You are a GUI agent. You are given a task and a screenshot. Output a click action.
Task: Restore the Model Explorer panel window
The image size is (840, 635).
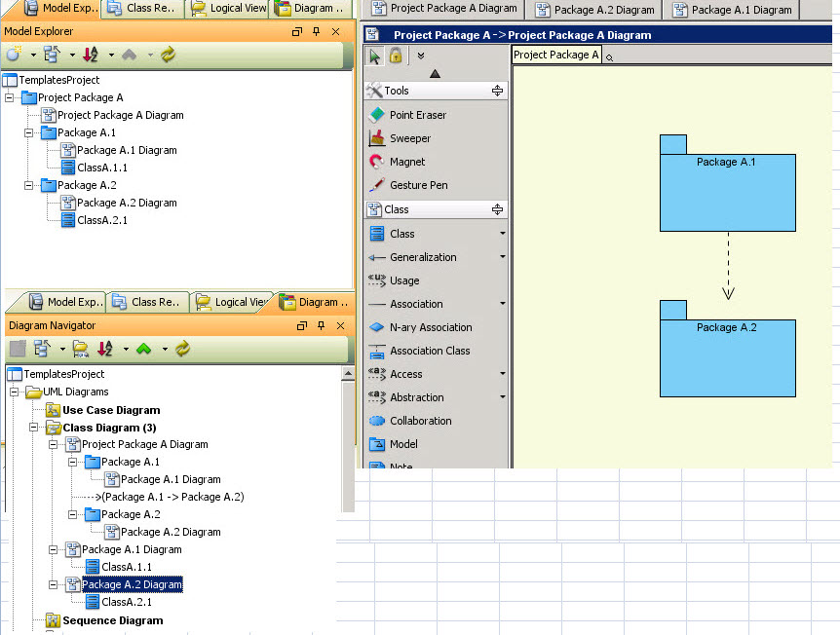[297, 31]
